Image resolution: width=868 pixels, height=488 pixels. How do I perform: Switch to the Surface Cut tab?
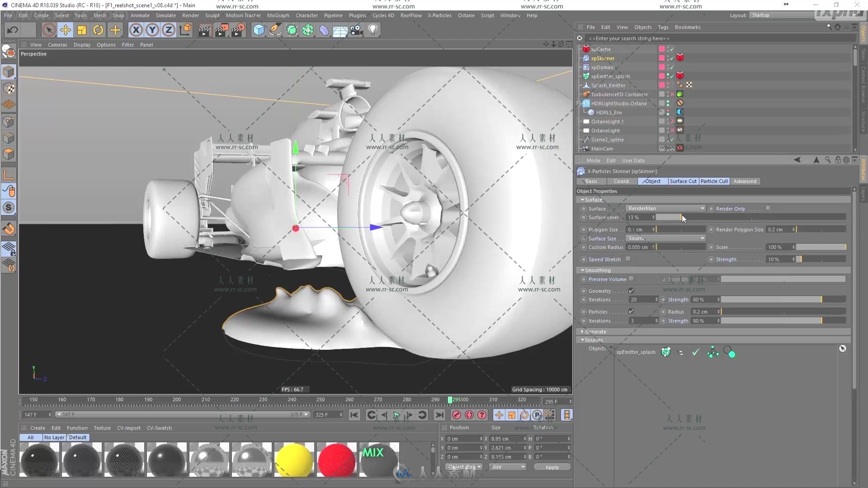(x=683, y=181)
